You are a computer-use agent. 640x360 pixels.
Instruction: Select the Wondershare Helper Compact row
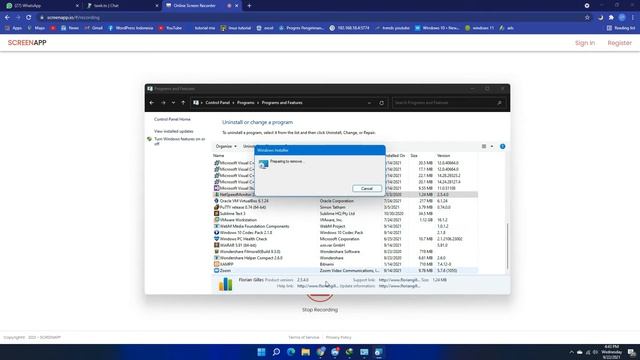[345, 258]
